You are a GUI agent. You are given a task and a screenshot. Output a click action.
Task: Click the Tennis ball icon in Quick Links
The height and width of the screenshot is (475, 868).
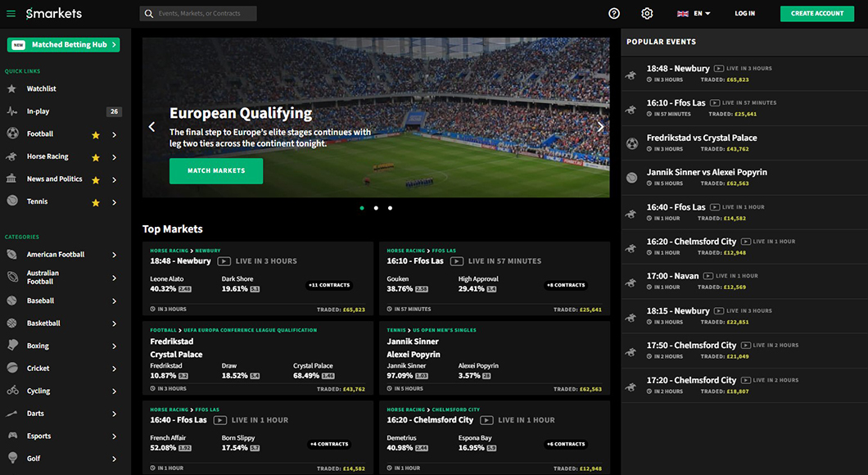(12, 201)
